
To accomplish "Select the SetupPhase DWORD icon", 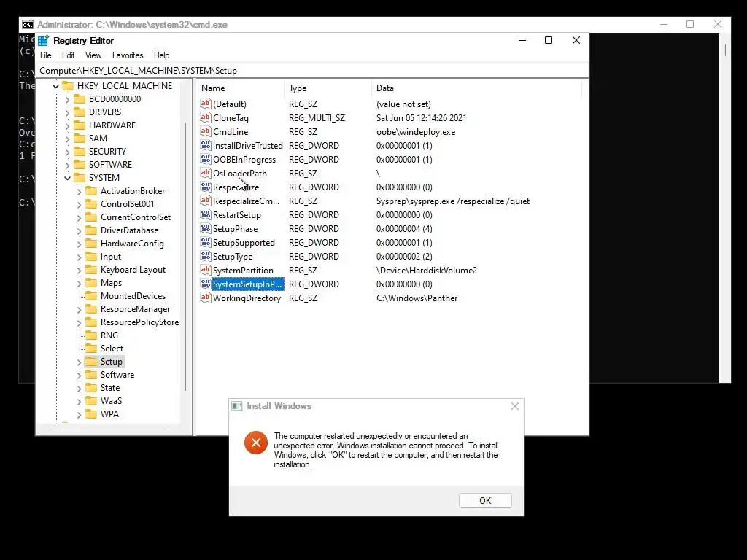I will pos(205,227).
